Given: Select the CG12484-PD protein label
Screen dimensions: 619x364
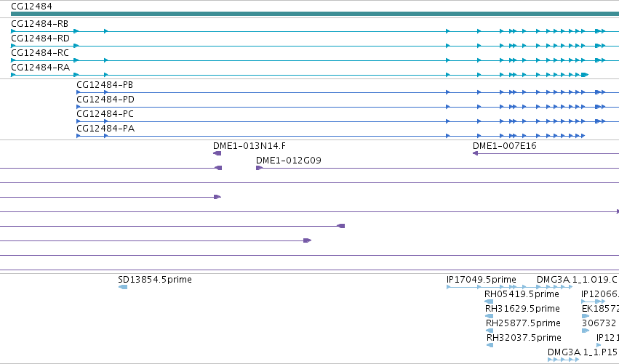Looking at the screenshot, I should 105,100.
